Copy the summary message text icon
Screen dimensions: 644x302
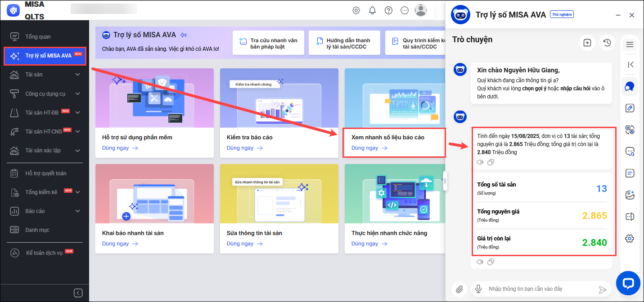[491, 162]
